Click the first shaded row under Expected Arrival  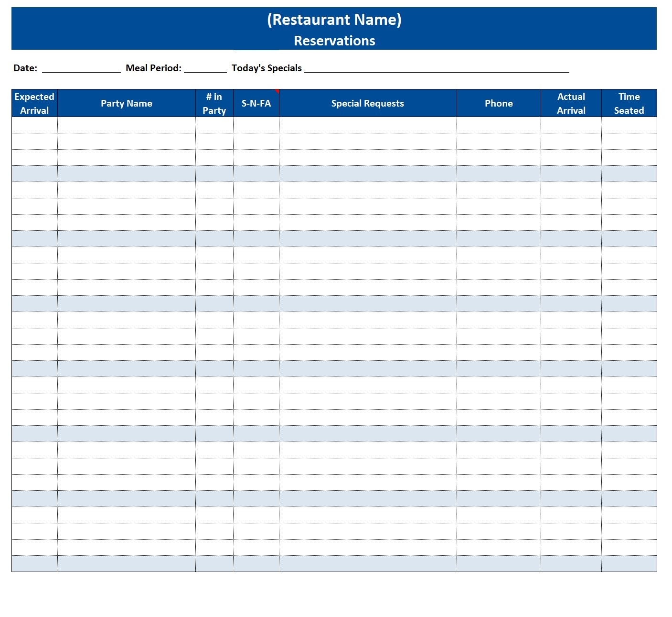pos(33,173)
